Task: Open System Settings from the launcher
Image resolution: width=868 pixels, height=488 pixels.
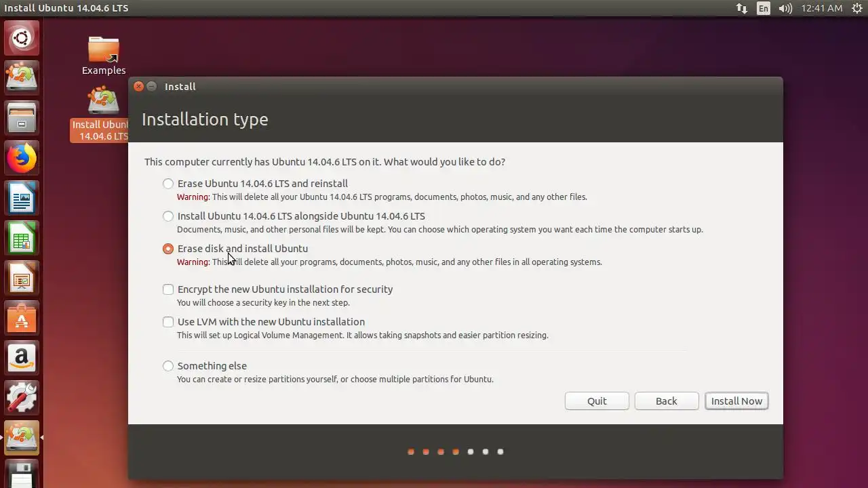Action: coord(22,399)
